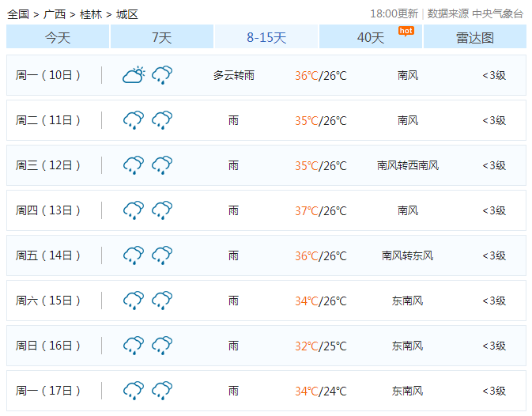Viewport: 532px width, 416px height.
Task: Click the 南风 wind label for 周四 13日
Action: pyautogui.click(x=408, y=210)
